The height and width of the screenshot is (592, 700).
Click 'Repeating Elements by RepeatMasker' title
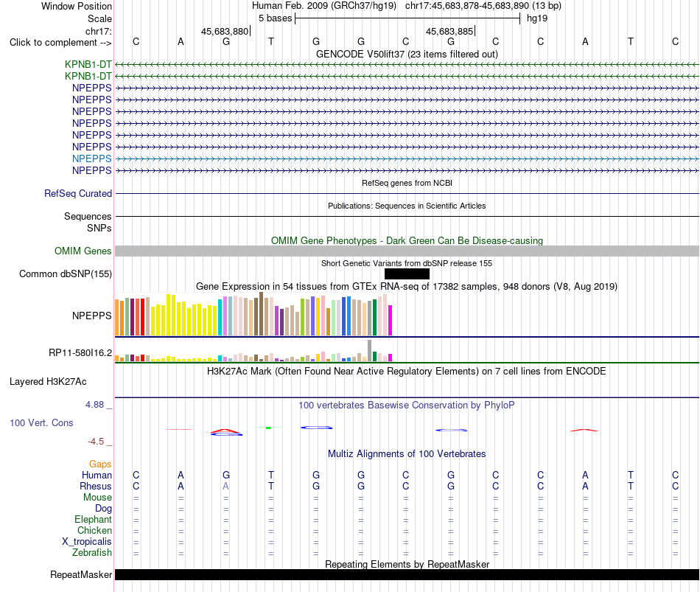(x=407, y=564)
